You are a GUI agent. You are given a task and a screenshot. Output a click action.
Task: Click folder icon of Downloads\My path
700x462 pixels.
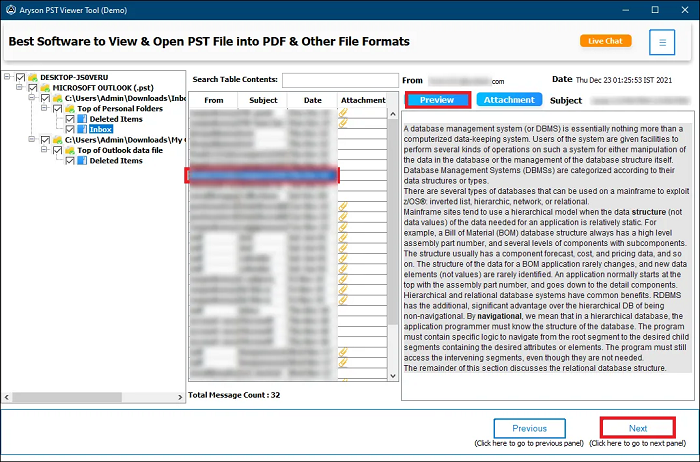pyautogui.click(x=58, y=140)
